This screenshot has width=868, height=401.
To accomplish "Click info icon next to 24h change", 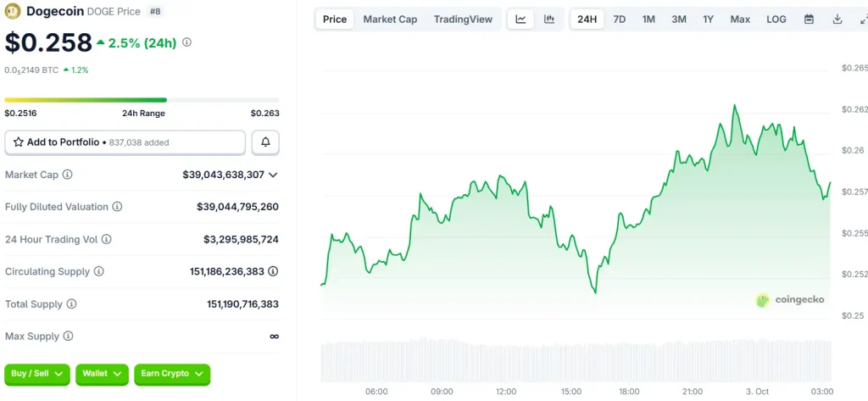I will (186, 42).
